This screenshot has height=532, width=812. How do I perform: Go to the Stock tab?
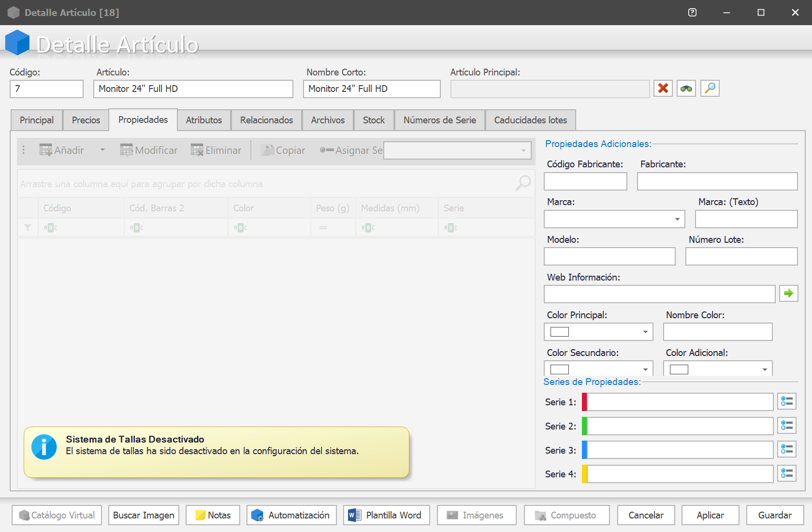click(x=374, y=120)
